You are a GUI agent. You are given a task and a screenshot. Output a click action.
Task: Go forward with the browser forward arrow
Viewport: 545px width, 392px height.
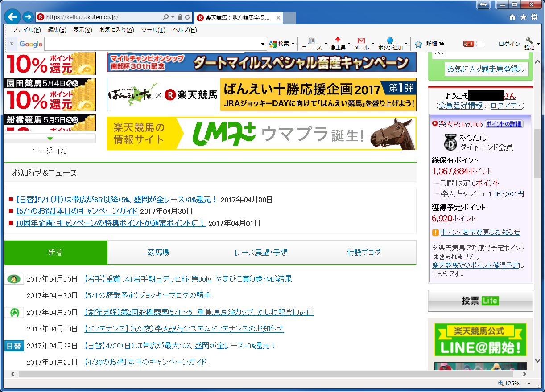(x=28, y=17)
